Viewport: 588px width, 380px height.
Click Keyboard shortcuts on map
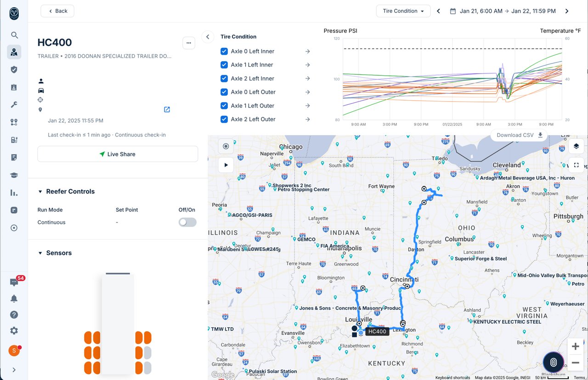pyautogui.click(x=452, y=378)
